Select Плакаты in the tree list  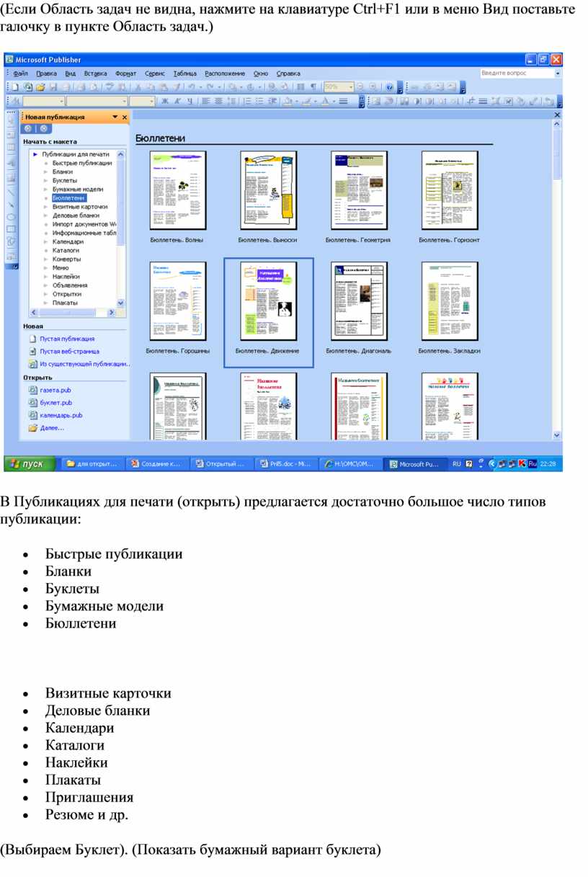click(65, 303)
